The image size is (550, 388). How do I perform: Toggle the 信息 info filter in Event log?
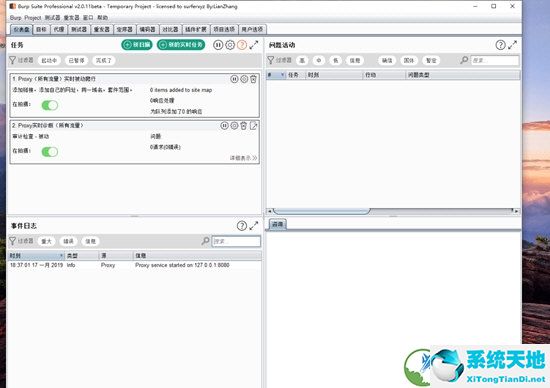coord(90,241)
